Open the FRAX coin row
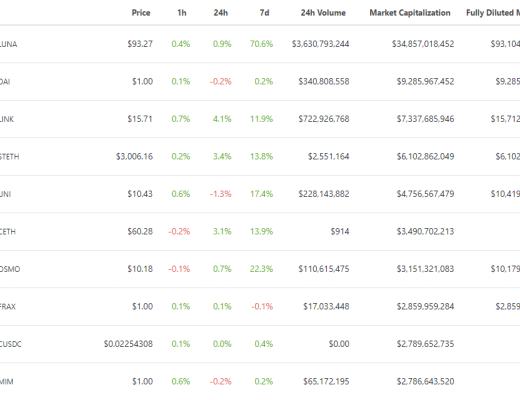Viewport: 520px width, 400px height. point(260,306)
